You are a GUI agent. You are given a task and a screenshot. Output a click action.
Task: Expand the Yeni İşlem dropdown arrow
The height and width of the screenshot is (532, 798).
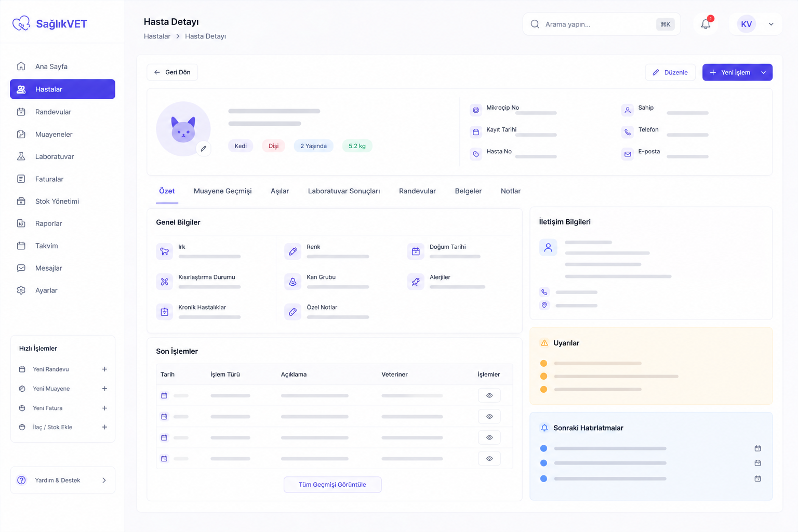(763, 73)
